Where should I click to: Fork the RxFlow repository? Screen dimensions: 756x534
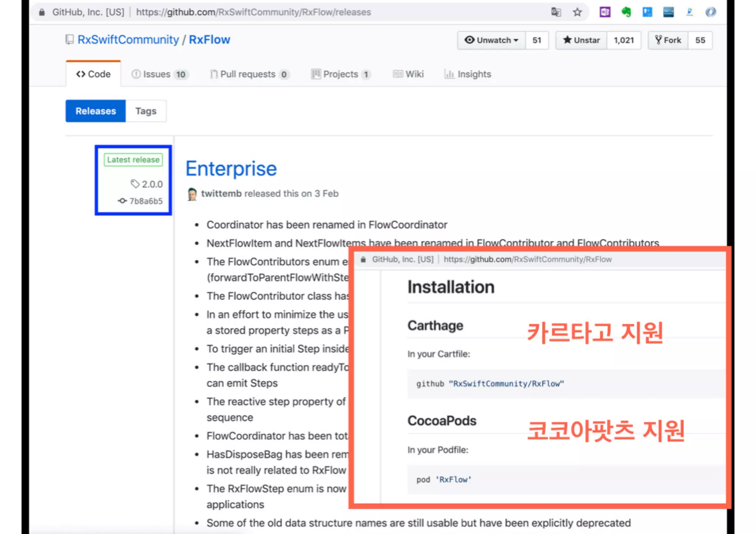(668, 40)
